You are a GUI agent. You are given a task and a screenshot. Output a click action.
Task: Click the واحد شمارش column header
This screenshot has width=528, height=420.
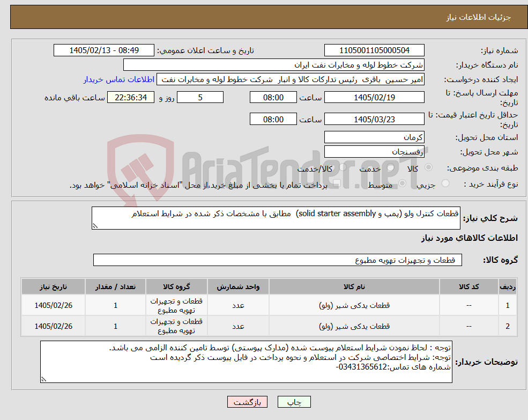click(x=238, y=286)
